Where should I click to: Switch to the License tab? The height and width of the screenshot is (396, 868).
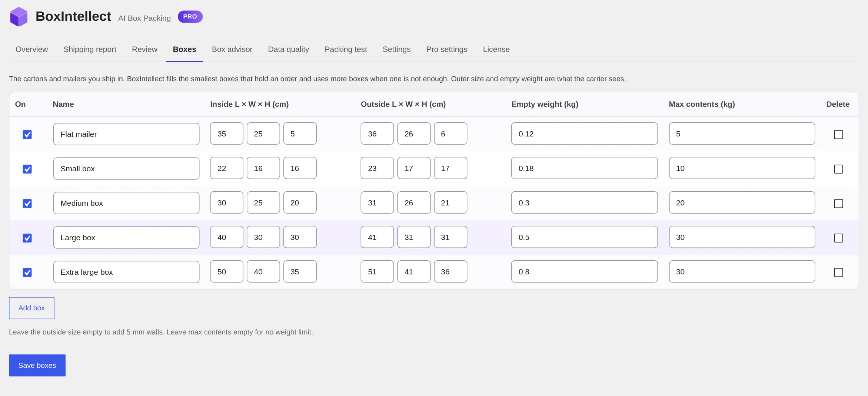click(496, 49)
